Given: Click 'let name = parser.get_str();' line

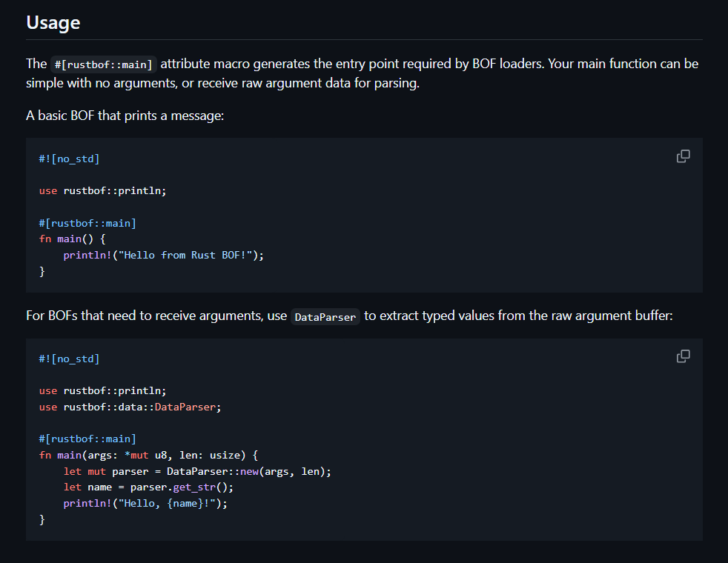Looking at the screenshot, I should point(148,487).
